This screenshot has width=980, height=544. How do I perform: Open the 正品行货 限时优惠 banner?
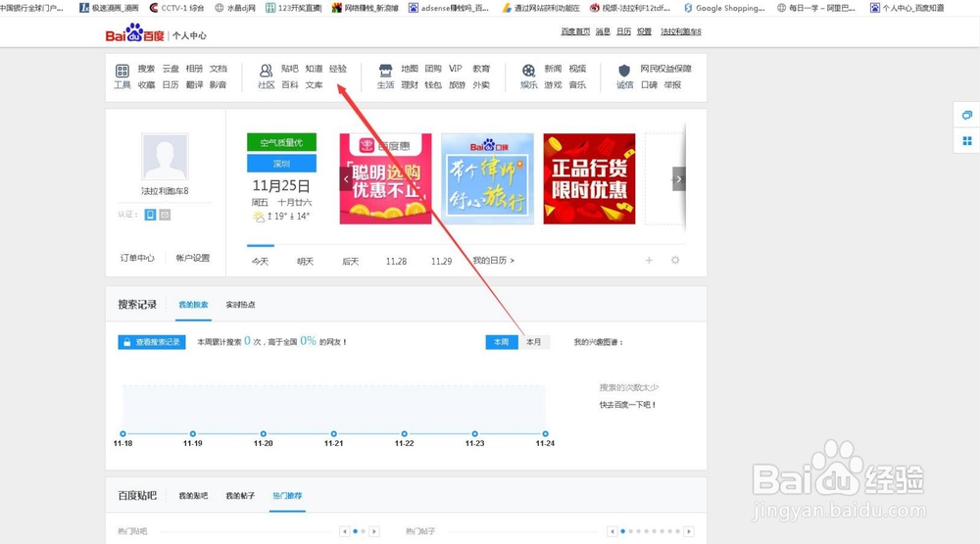tap(589, 178)
